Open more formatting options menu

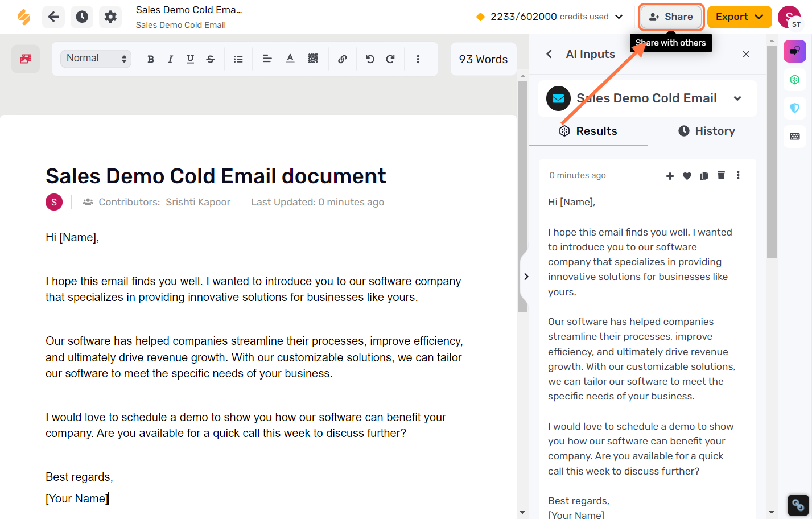point(418,59)
